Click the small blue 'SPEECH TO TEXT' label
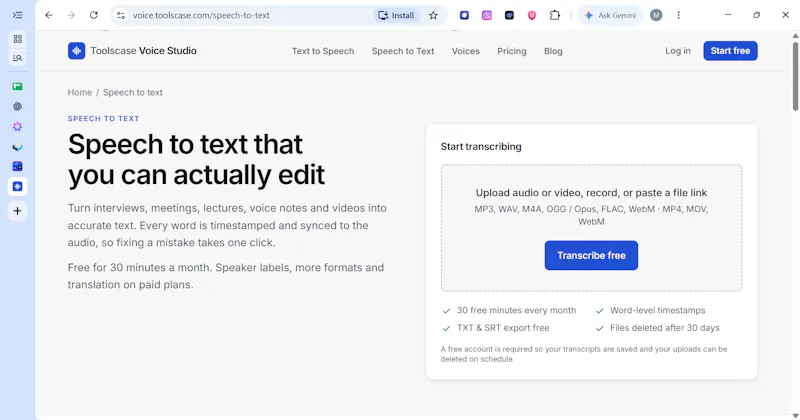Screen dimensions: 800x420 click(x=104, y=118)
